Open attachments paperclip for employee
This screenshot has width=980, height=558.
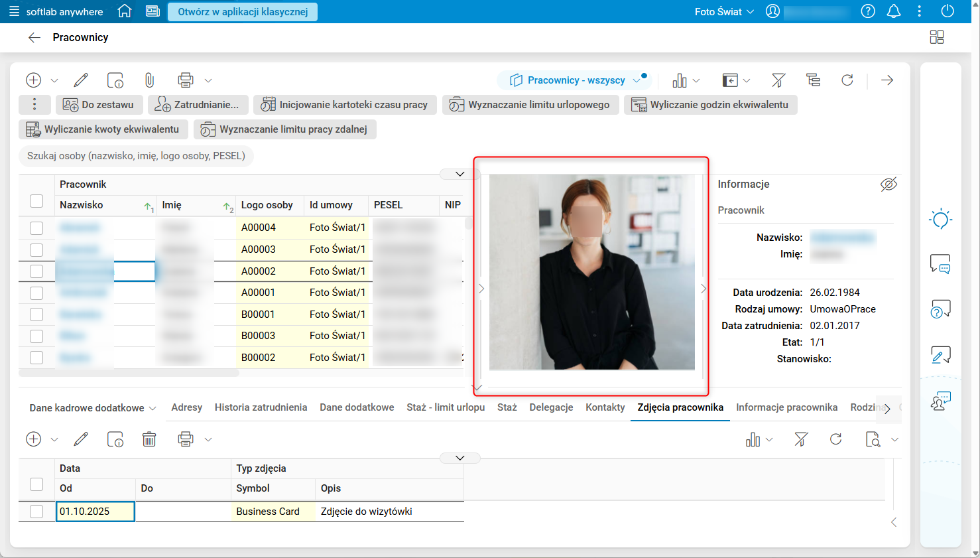point(149,80)
